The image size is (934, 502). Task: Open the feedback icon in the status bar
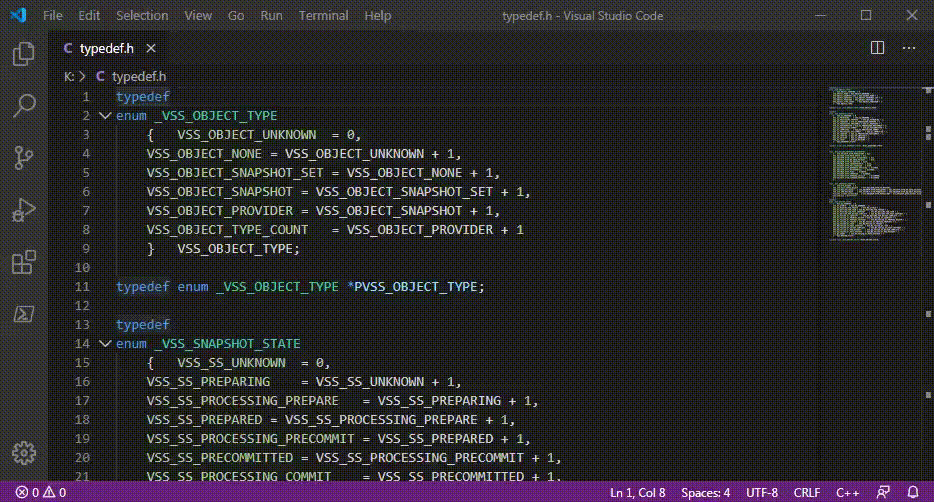(x=883, y=492)
